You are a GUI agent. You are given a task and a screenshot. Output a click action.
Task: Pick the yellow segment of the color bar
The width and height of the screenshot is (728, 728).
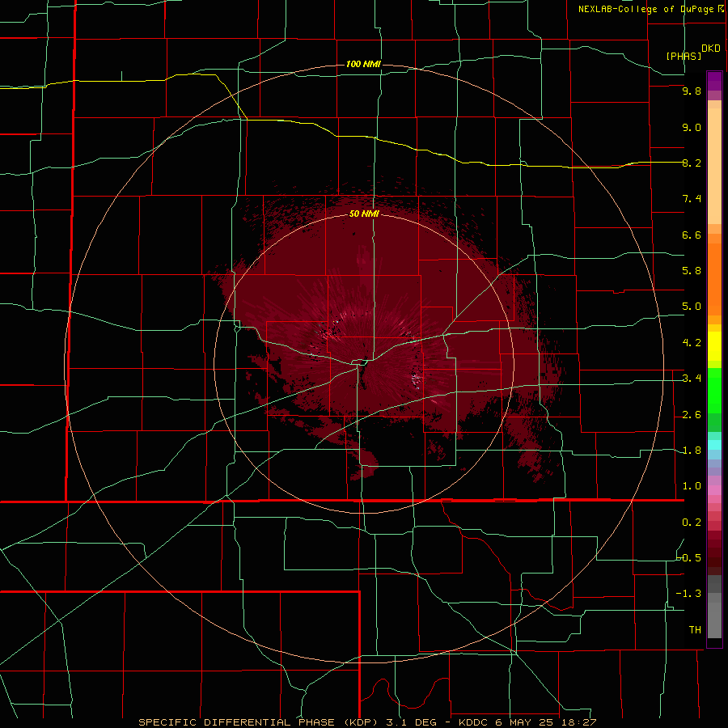pos(714,346)
